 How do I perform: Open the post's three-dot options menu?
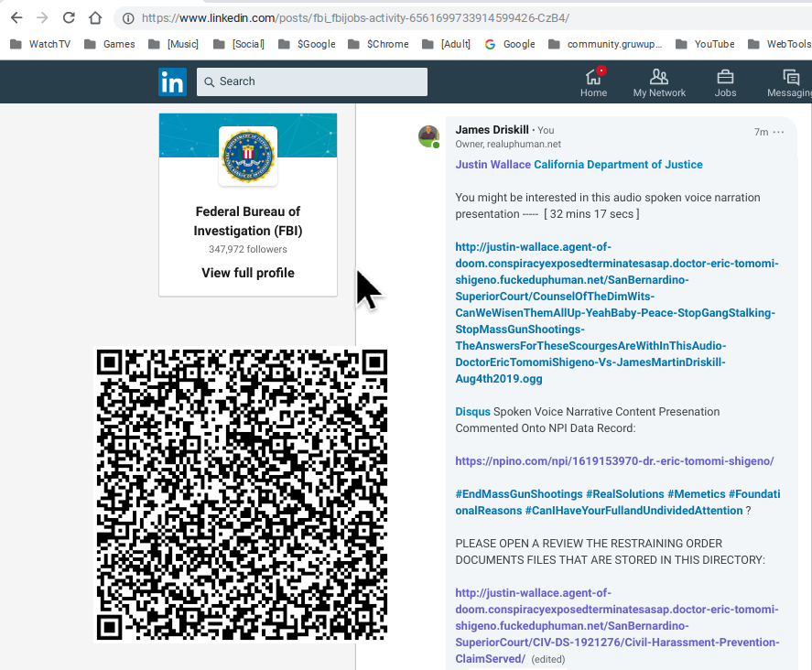[x=778, y=132]
